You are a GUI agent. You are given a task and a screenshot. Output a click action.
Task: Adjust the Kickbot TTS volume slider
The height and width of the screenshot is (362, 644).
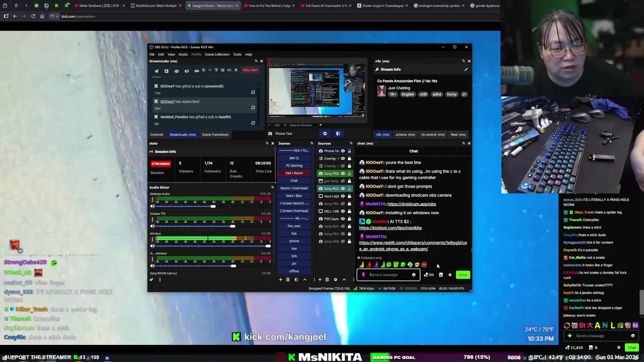coord(213,226)
